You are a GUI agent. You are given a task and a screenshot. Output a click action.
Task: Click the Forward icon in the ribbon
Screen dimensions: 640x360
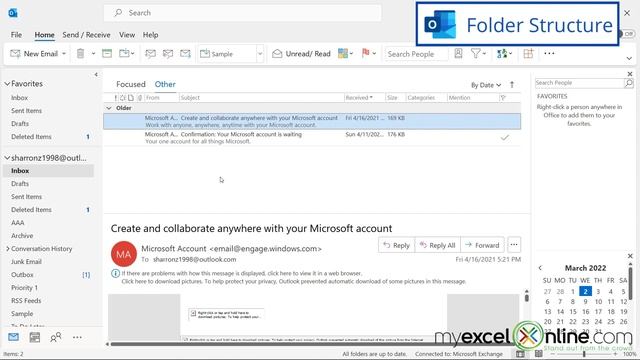click(x=185, y=53)
